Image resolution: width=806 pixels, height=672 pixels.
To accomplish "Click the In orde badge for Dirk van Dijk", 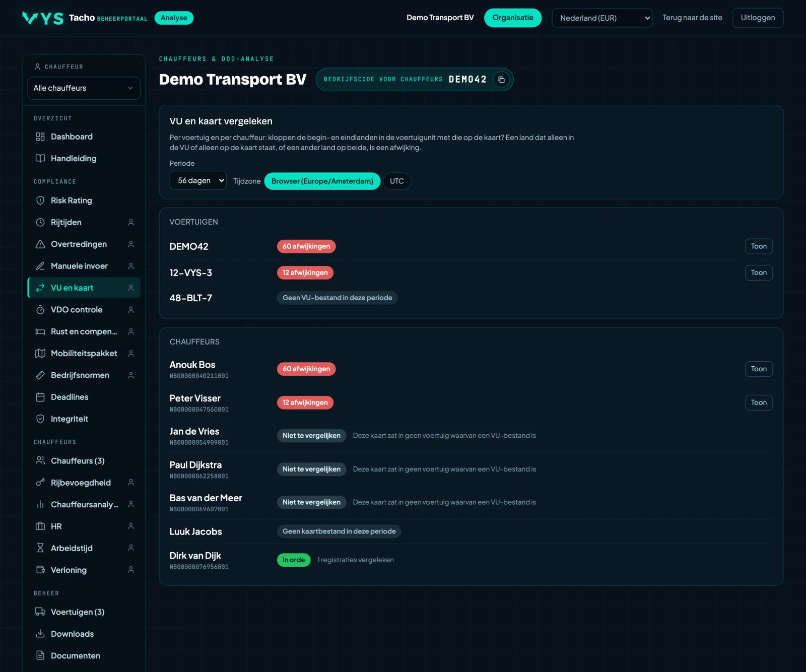I will click(x=294, y=560).
